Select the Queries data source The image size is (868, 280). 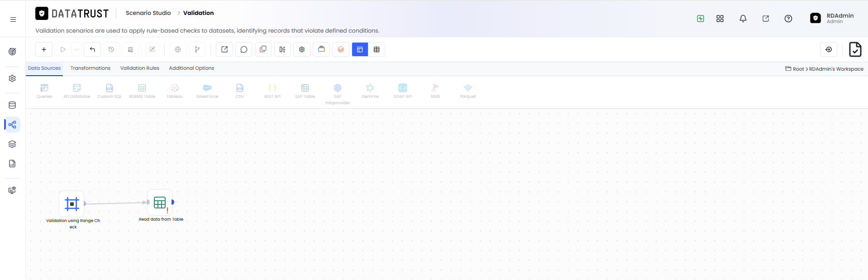tap(44, 91)
